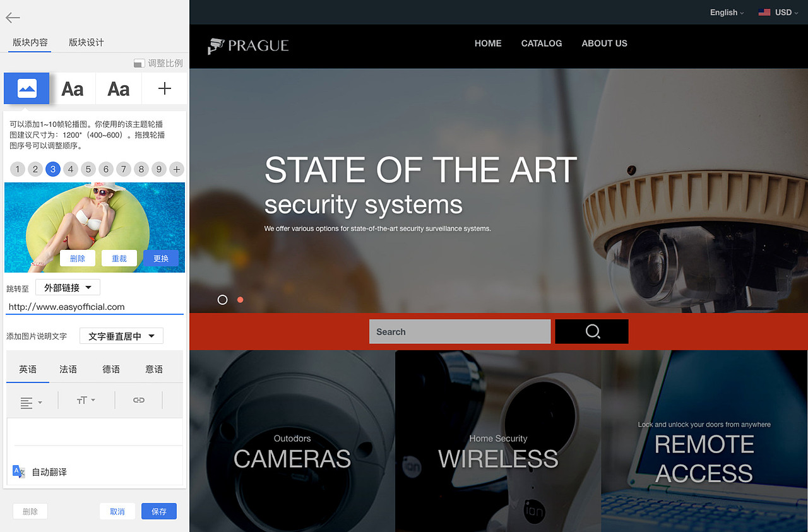Open the text alignment tool
Screen dimensions: 808x532
31,401
